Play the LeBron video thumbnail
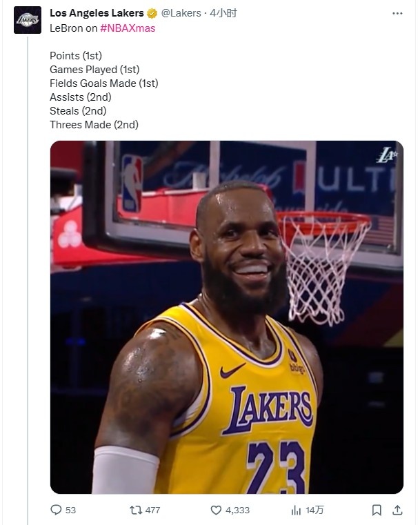This screenshot has width=420, height=525. click(x=226, y=317)
